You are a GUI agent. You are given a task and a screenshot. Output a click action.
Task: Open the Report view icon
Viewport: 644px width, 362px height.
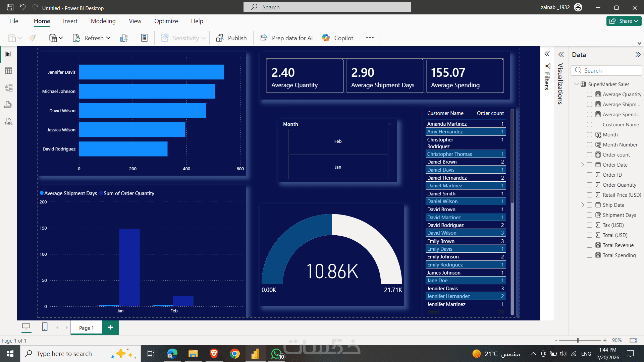pyautogui.click(x=8, y=54)
